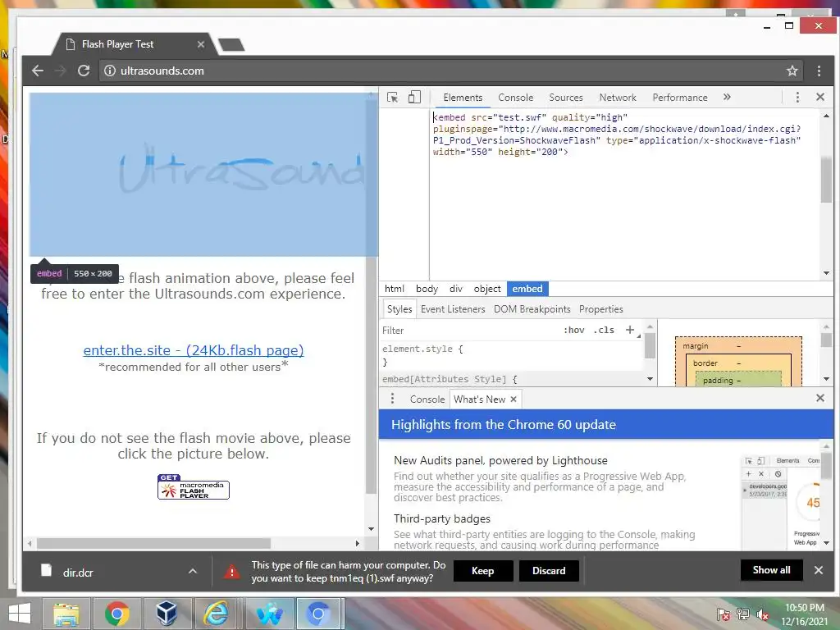Viewport: 840px width, 630px height.
Task: Open File Explorer from taskbar
Action: tap(66, 614)
